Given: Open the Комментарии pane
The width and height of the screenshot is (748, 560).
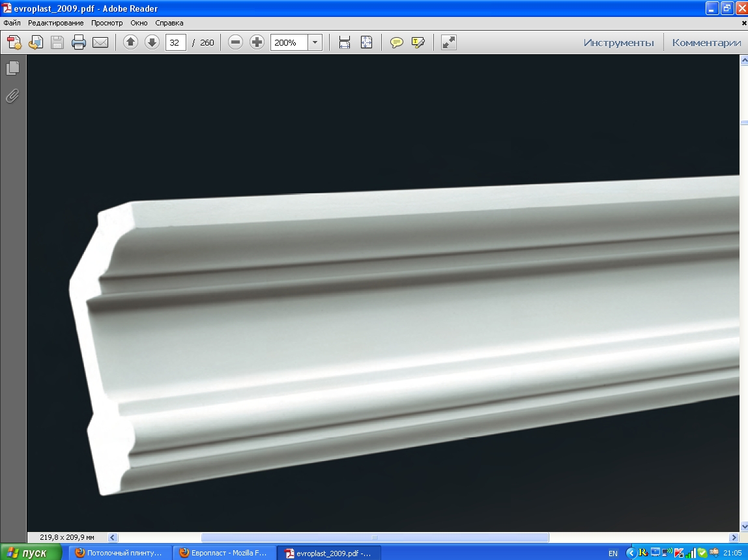Looking at the screenshot, I should click(x=706, y=42).
